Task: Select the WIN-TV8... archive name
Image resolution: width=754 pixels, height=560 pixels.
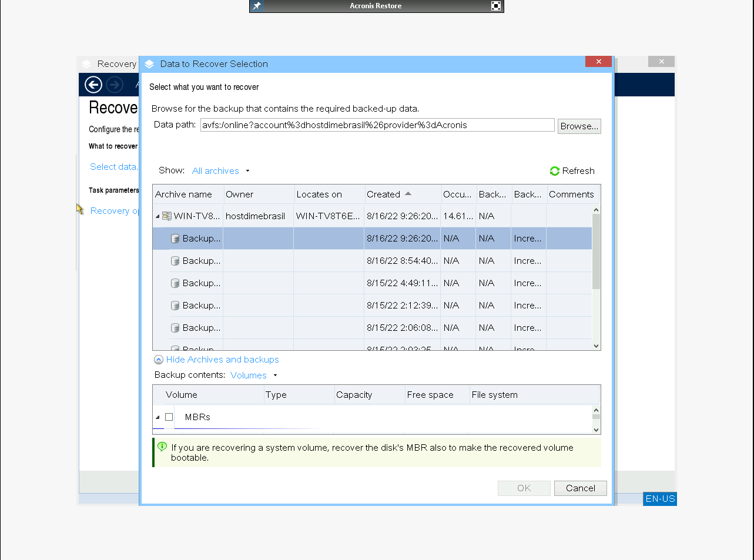Action: (197, 216)
